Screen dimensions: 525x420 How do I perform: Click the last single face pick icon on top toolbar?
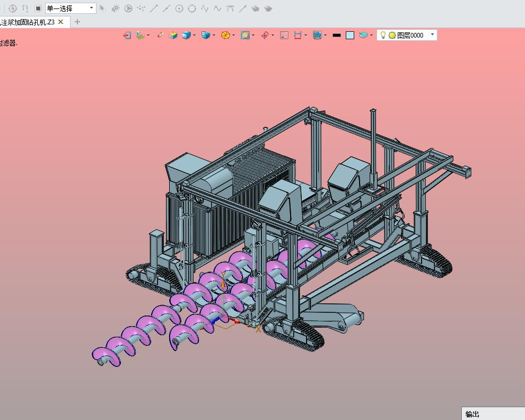click(268, 8)
